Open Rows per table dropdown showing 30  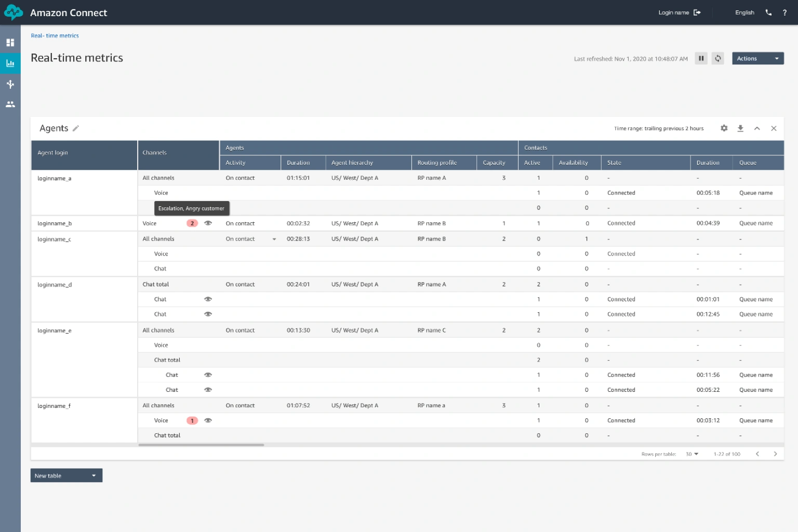pos(692,454)
